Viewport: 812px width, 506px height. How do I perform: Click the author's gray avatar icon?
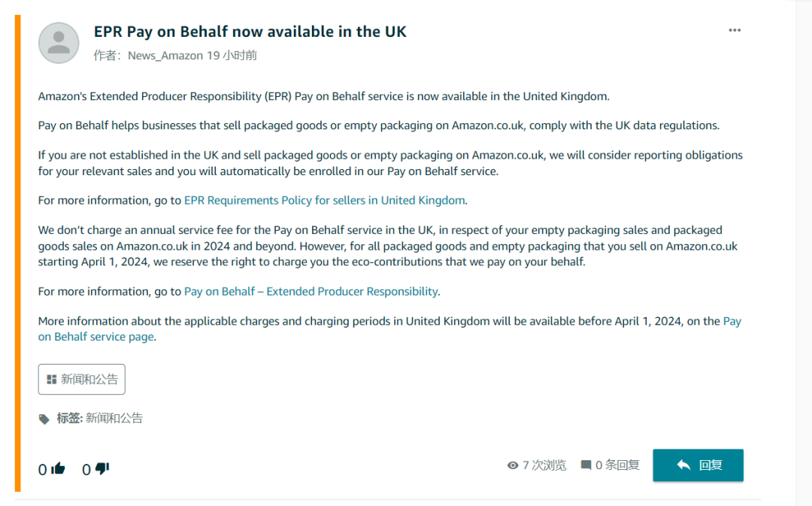tap(59, 43)
